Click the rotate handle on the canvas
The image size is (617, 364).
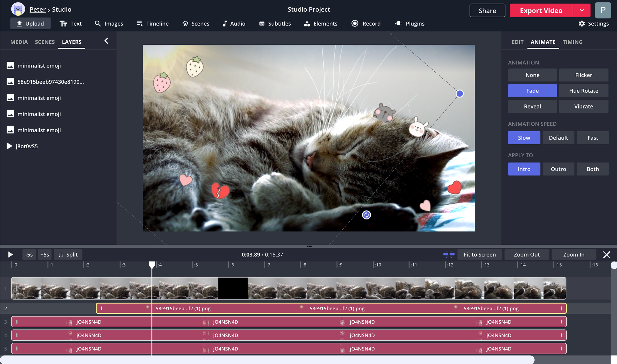click(x=366, y=215)
